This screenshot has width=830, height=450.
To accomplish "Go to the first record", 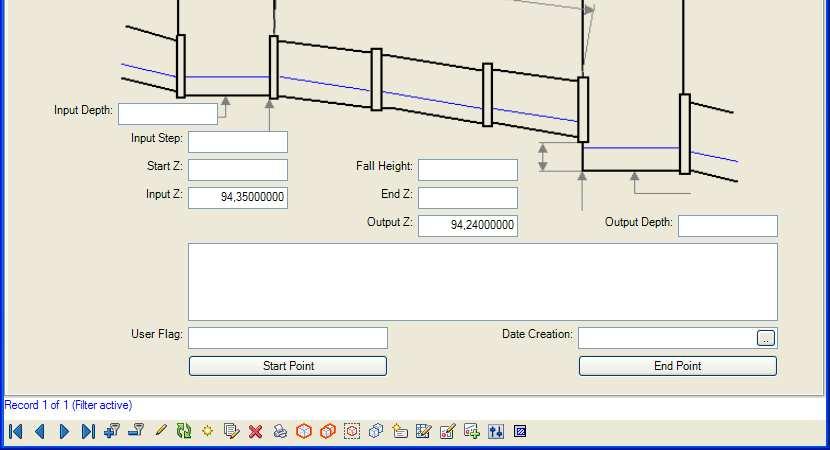I will coord(16,431).
